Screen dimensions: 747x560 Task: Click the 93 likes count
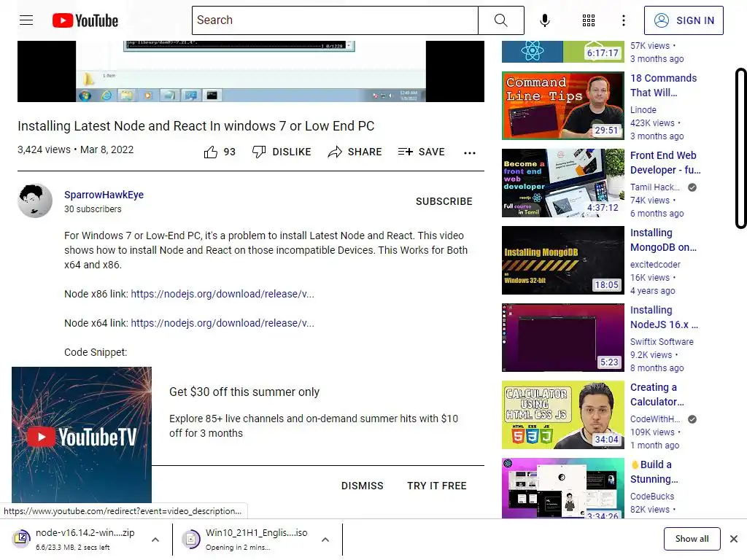coord(230,152)
